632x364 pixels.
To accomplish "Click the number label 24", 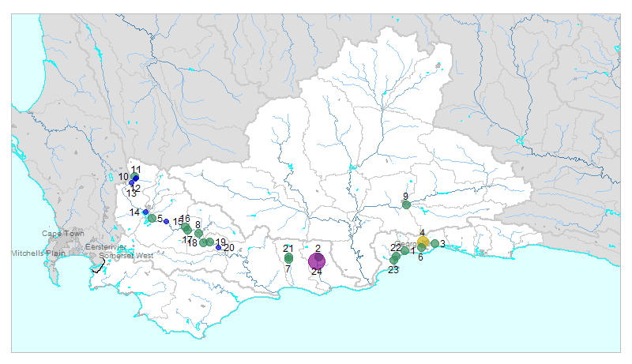I will coord(317,272).
